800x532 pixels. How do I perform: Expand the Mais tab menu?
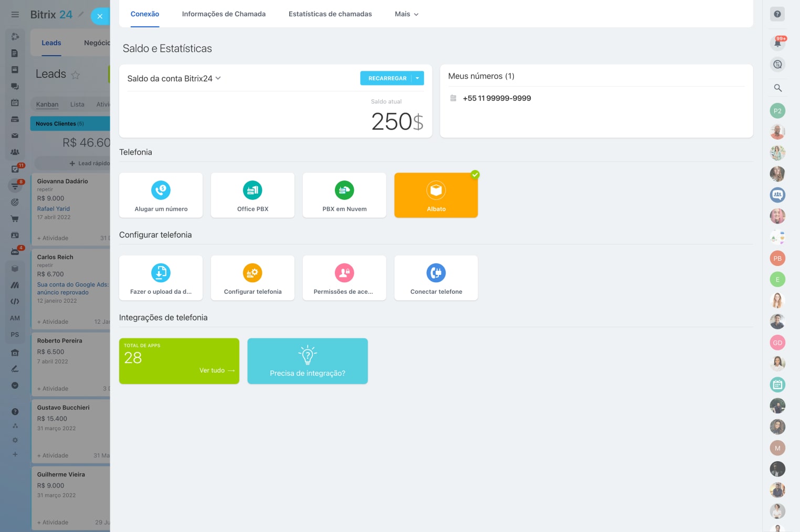(406, 14)
